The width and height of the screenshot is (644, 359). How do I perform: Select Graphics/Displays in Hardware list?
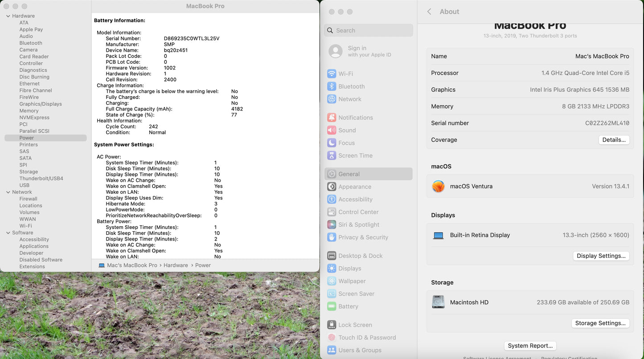tap(41, 104)
